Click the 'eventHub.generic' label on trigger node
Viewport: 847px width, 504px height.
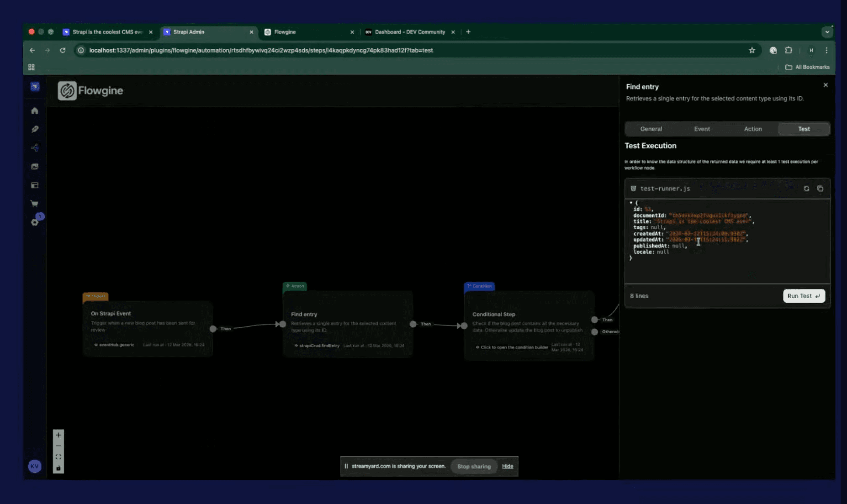pos(116,345)
